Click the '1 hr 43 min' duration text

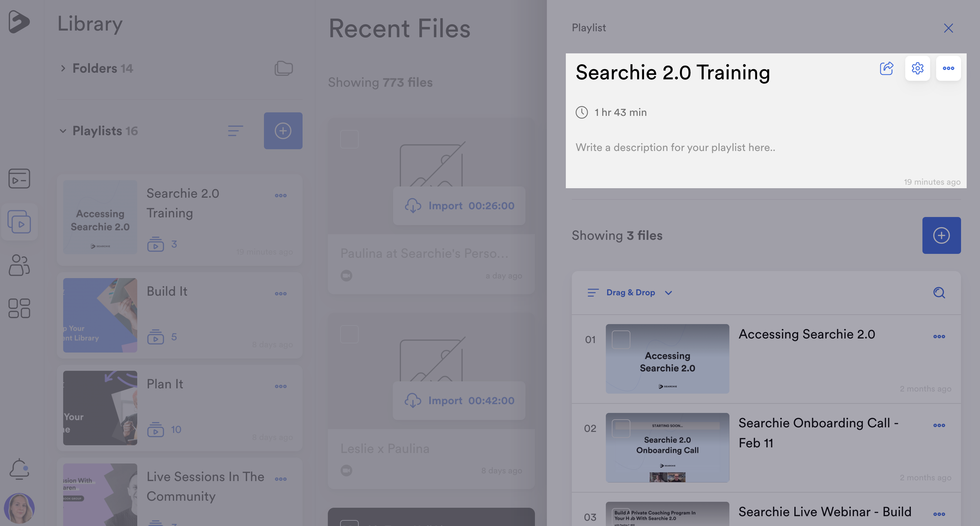[x=621, y=113]
